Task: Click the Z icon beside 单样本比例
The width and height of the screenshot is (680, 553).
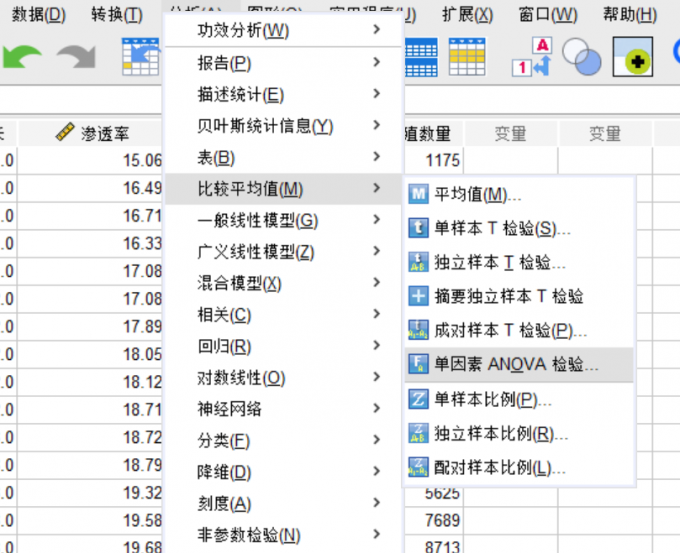Action: (418, 399)
